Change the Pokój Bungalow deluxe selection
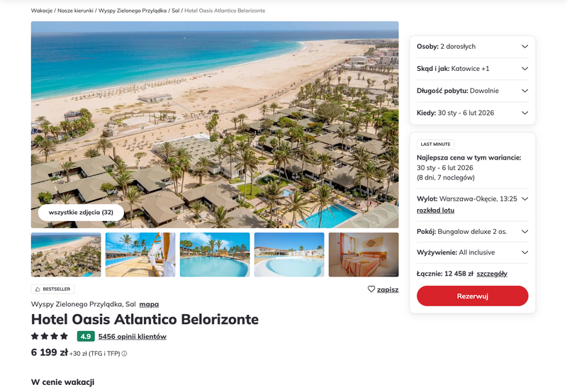567x392 pixels. pyautogui.click(x=472, y=232)
